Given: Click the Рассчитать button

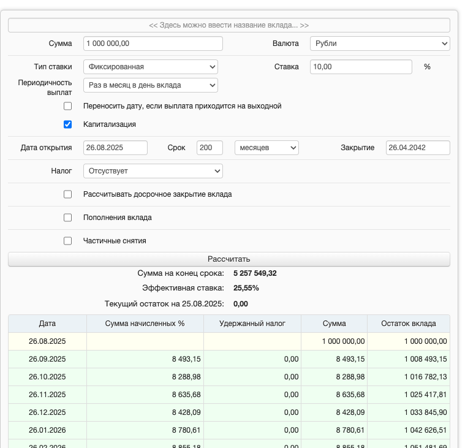Looking at the screenshot, I should [x=229, y=259].
